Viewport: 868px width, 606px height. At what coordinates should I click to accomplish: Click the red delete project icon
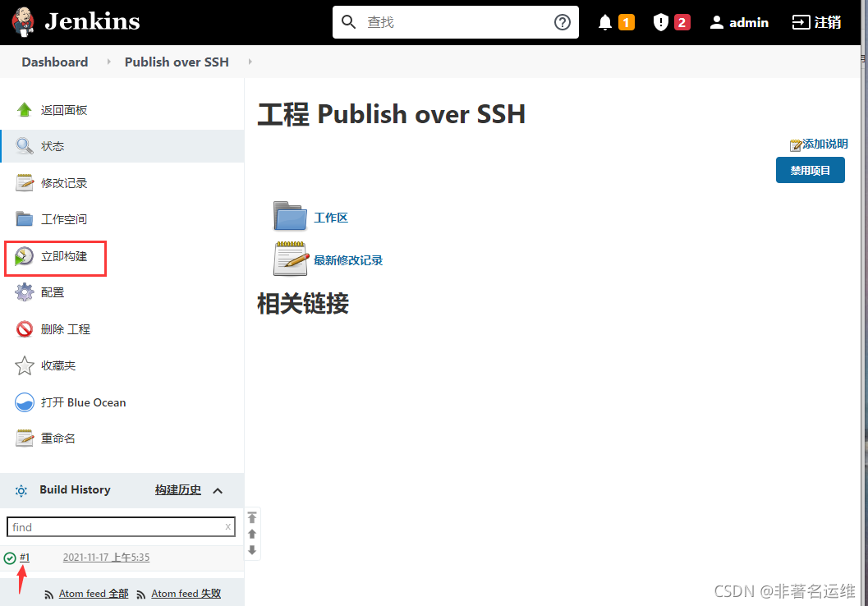click(x=25, y=329)
